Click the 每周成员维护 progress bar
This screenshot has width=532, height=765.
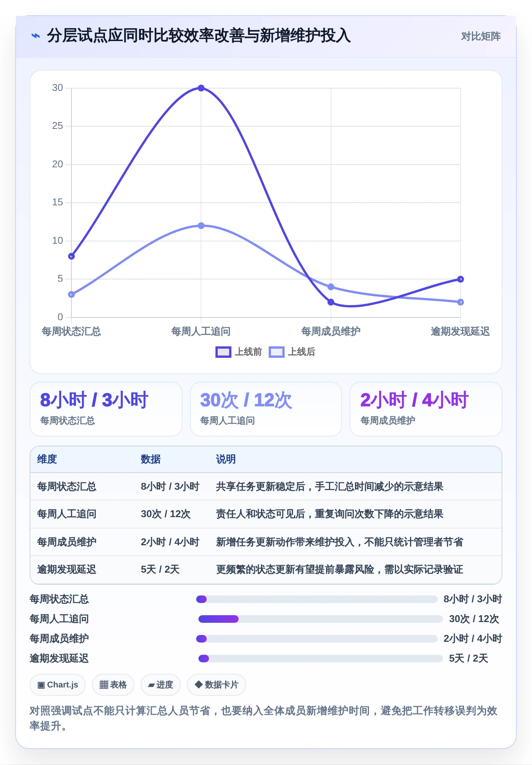(x=317, y=639)
